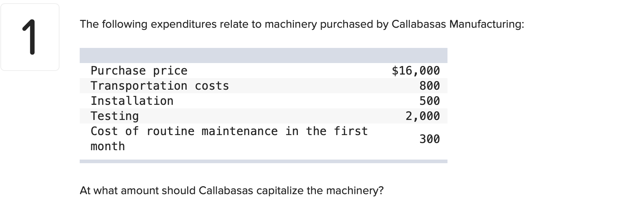Viewport: 644px width, 210px height.
Task: Click the $16,000 purchase price amount
Action: pyautogui.click(x=416, y=71)
